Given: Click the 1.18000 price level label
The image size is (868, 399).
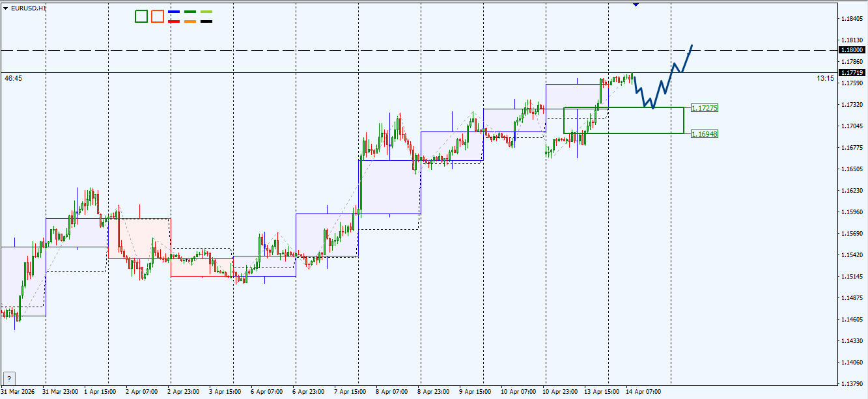Looking at the screenshot, I should pos(852,50).
